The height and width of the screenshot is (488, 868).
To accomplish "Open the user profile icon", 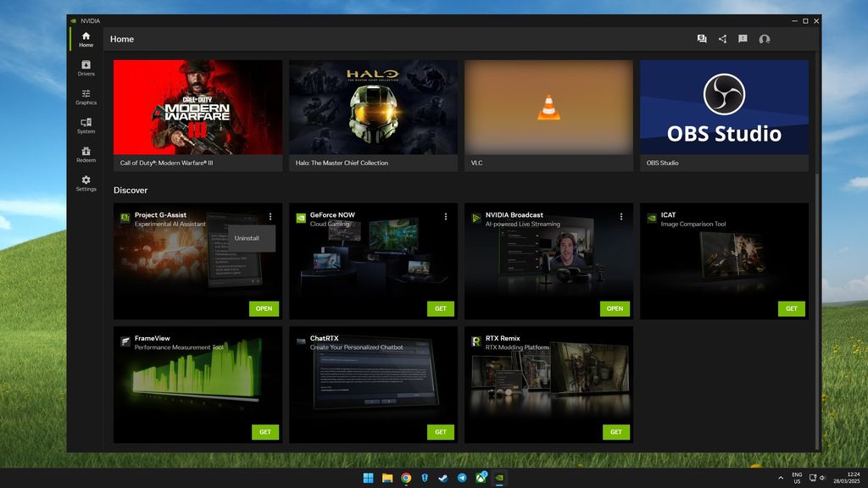I will pos(765,39).
